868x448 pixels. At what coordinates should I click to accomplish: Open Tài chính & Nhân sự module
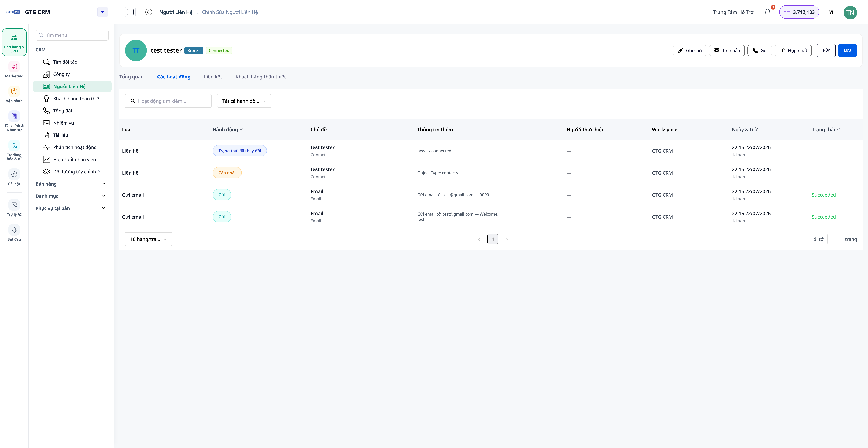pos(14,121)
